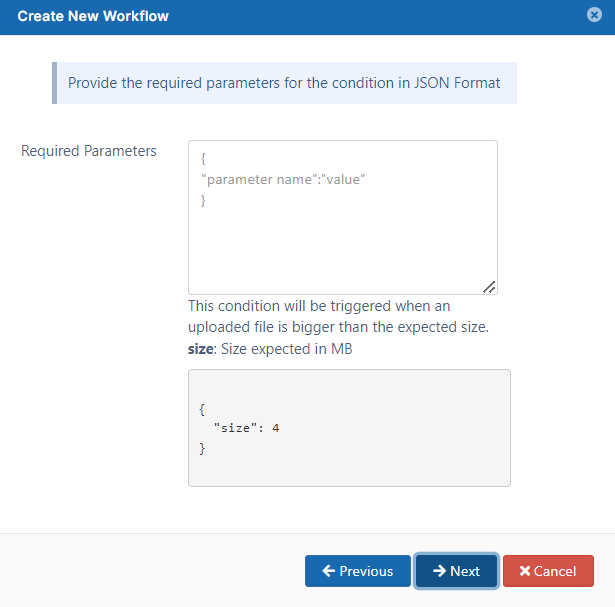Proceed by pressing the Next label
The width and height of the screenshot is (615, 607).
(465, 571)
